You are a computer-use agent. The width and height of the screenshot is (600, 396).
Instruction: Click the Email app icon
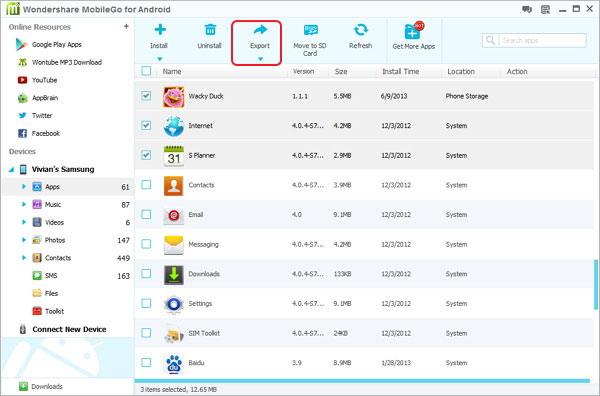click(173, 215)
